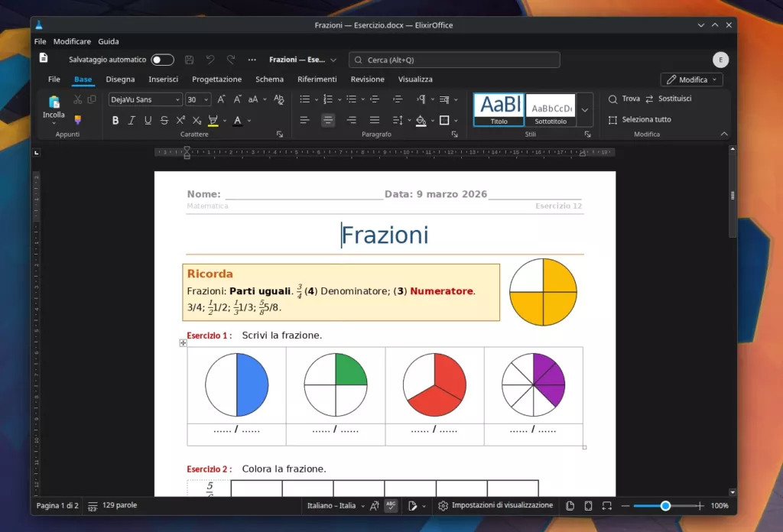Toggle superscript formatting
783x532 pixels.
180,120
